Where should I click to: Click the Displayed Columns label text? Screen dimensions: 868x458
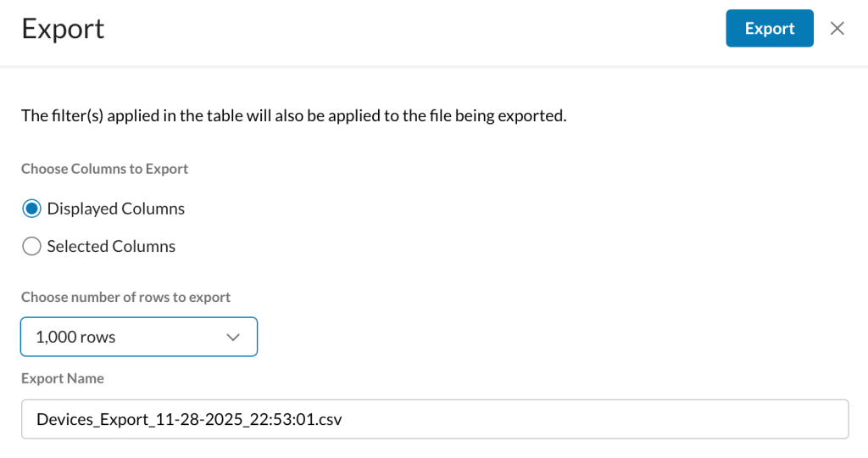click(x=115, y=209)
